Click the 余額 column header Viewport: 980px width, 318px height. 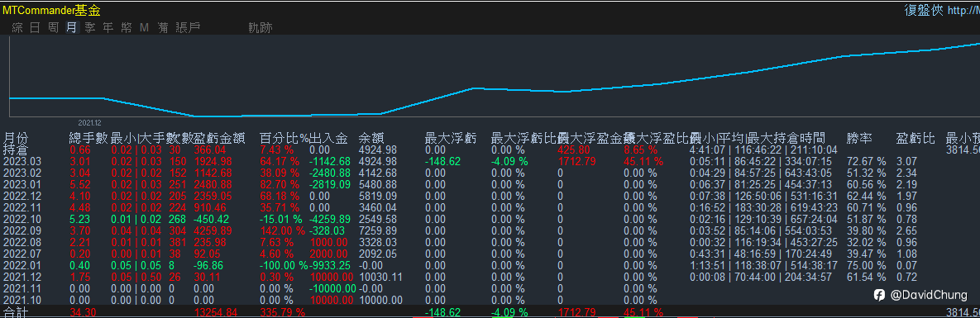[370, 138]
